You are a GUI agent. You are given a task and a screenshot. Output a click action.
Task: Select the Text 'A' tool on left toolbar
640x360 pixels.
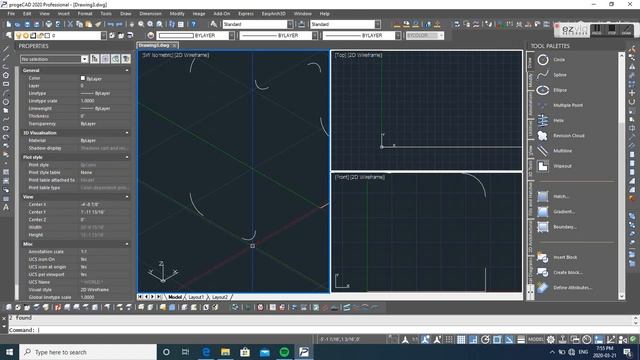tap(6, 207)
